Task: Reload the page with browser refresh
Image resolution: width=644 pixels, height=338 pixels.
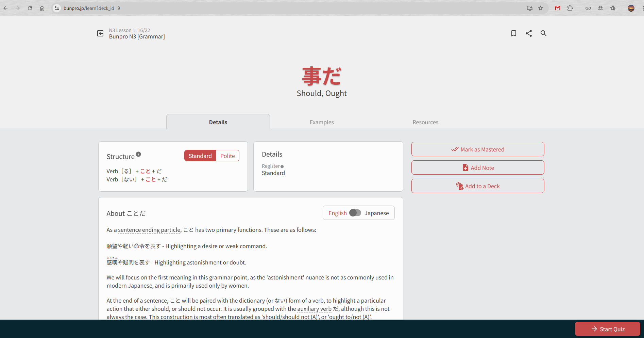Action: [30, 8]
